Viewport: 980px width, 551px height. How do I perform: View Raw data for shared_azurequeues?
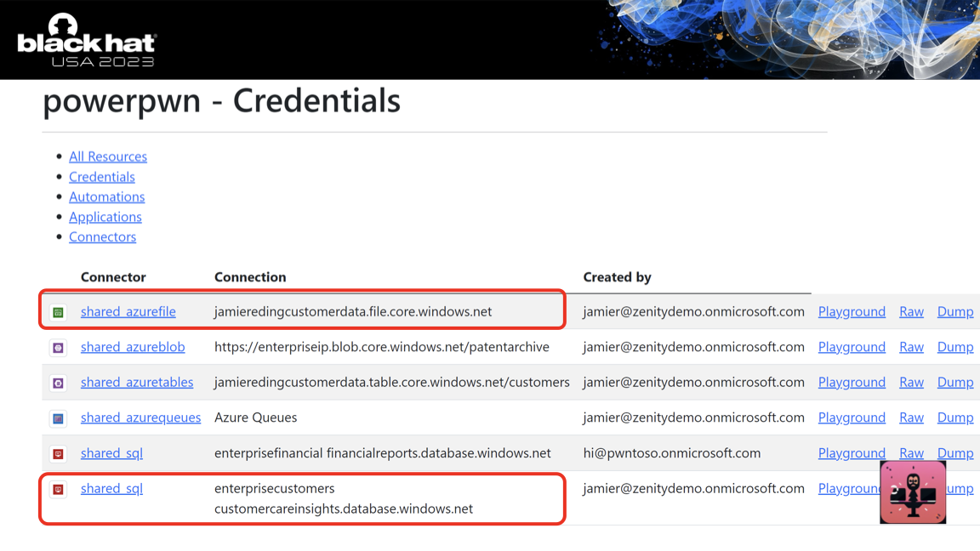(911, 418)
